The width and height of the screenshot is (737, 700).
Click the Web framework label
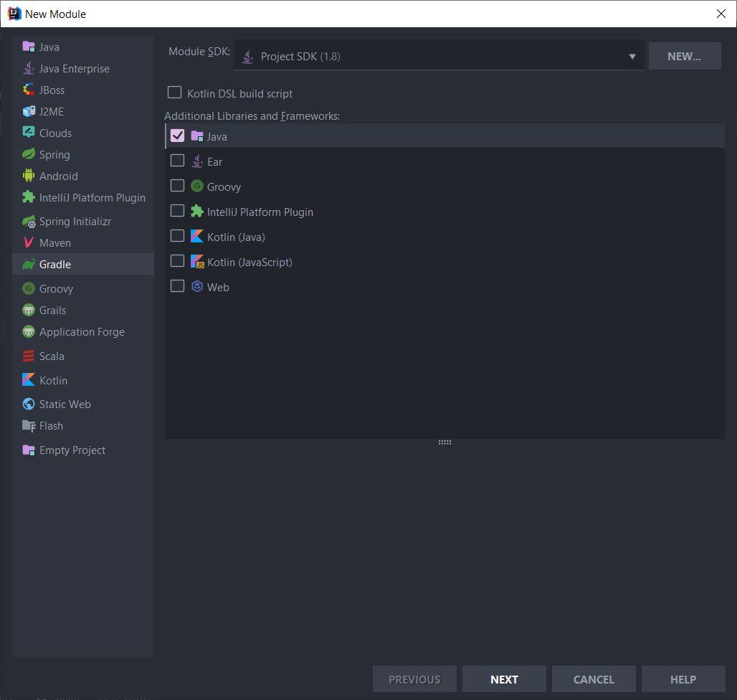pos(218,287)
